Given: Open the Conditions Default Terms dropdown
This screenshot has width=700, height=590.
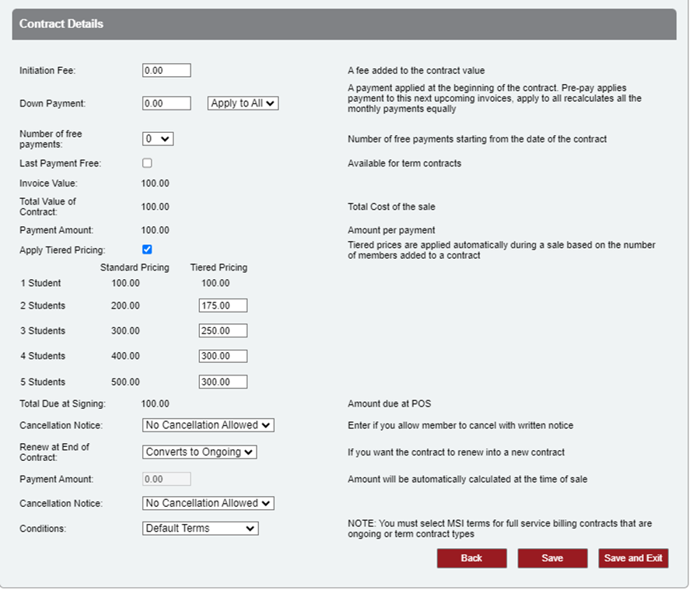Looking at the screenshot, I should [x=201, y=529].
